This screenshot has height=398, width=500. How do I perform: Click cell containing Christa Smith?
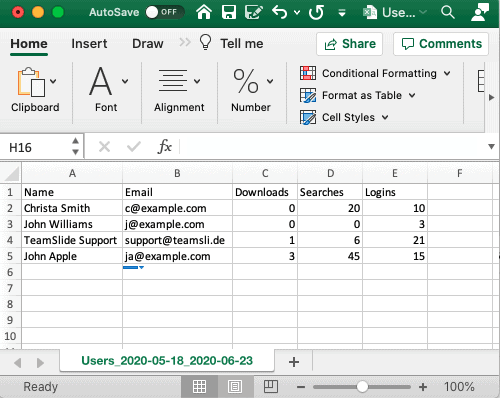(72, 208)
